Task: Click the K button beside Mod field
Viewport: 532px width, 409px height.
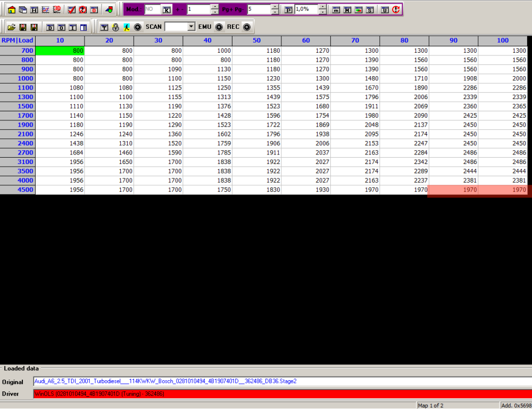Action: pyautogui.click(x=167, y=10)
